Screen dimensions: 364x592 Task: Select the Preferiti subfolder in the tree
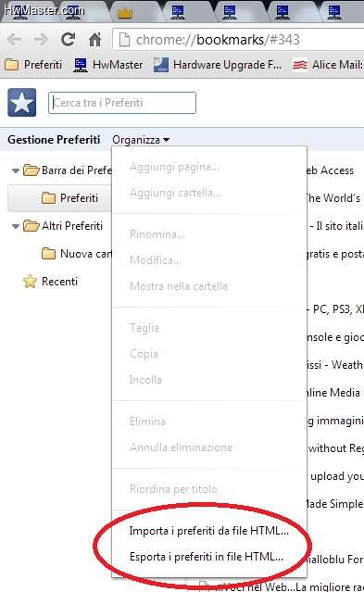tap(69, 198)
